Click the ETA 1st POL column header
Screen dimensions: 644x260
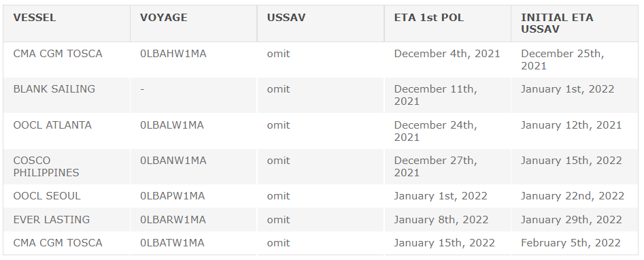pos(447,24)
